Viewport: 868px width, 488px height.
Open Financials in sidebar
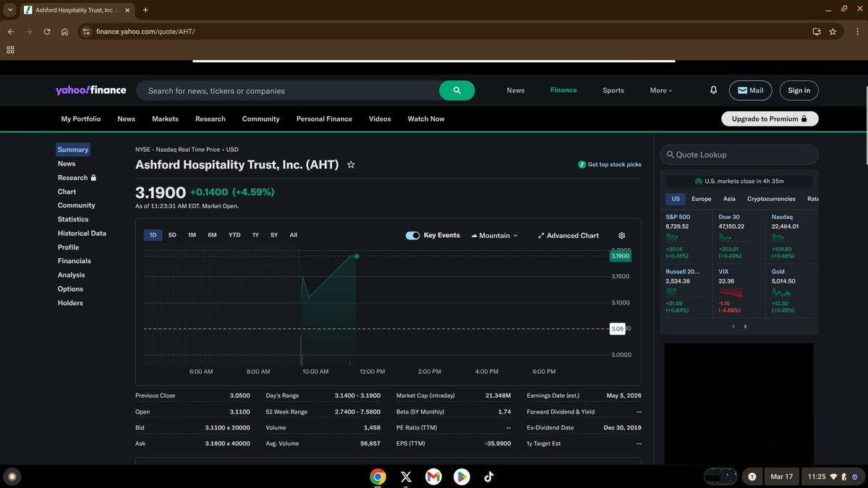74,261
